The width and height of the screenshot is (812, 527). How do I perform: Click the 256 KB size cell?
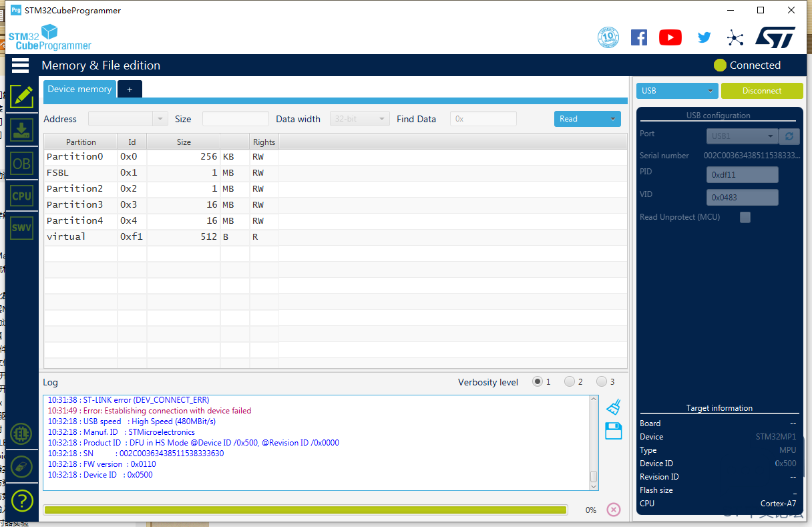pos(184,157)
